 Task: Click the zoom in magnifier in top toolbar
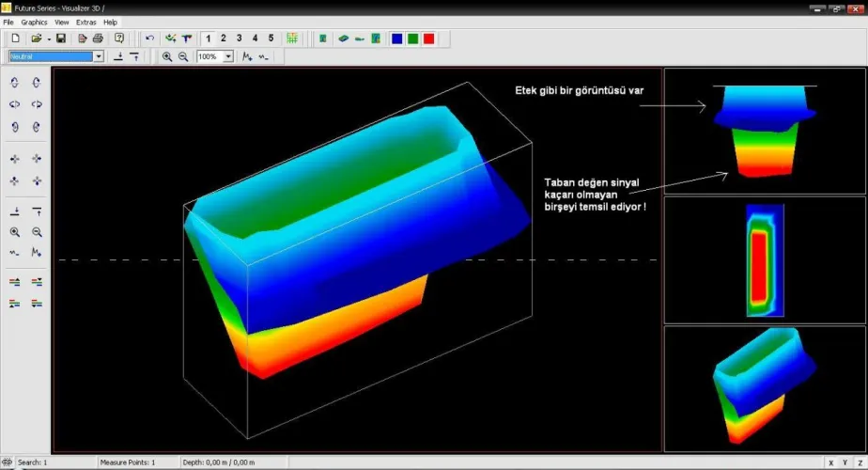[x=167, y=56]
